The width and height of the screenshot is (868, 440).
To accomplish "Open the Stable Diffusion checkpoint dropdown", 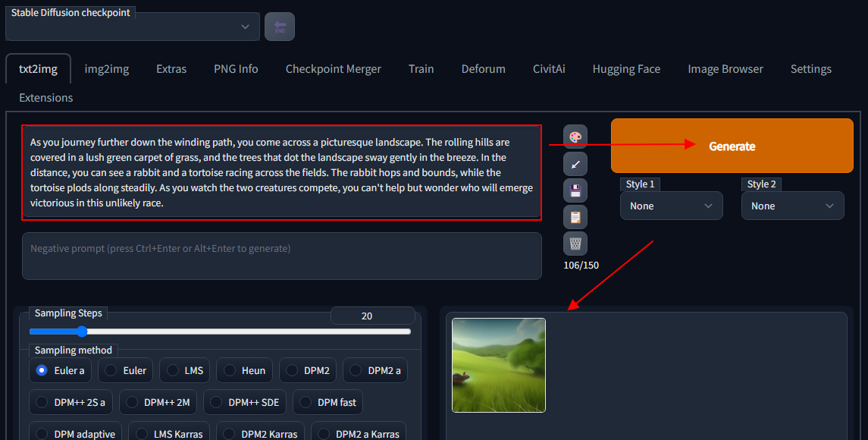I will tap(133, 27).
